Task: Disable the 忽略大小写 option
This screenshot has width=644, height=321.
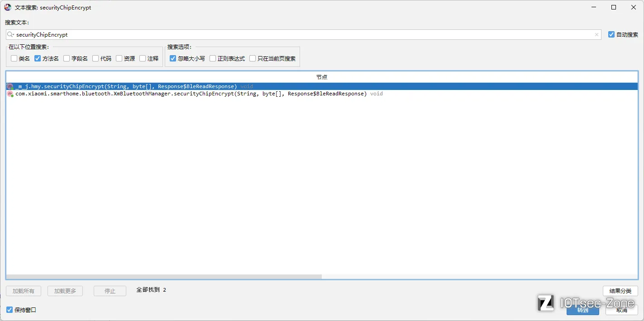Action: (x=172, y=58)
